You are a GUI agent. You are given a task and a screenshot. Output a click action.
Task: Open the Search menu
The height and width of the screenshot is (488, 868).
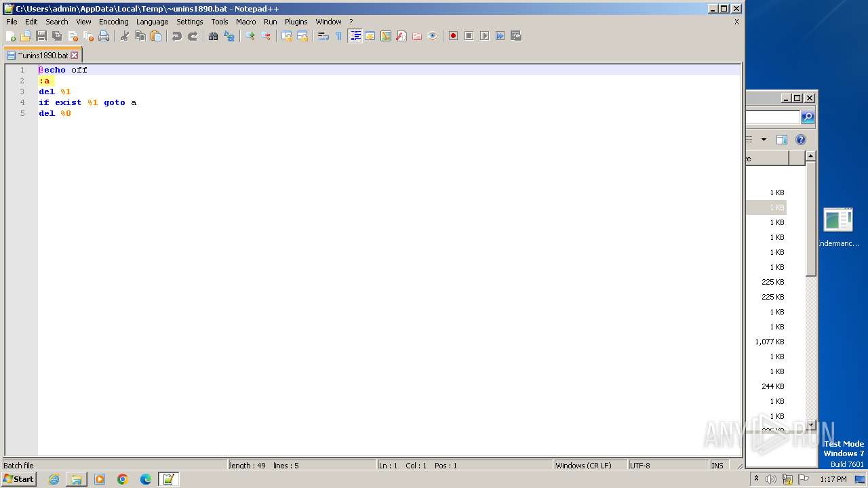click(x=57, y=22)
